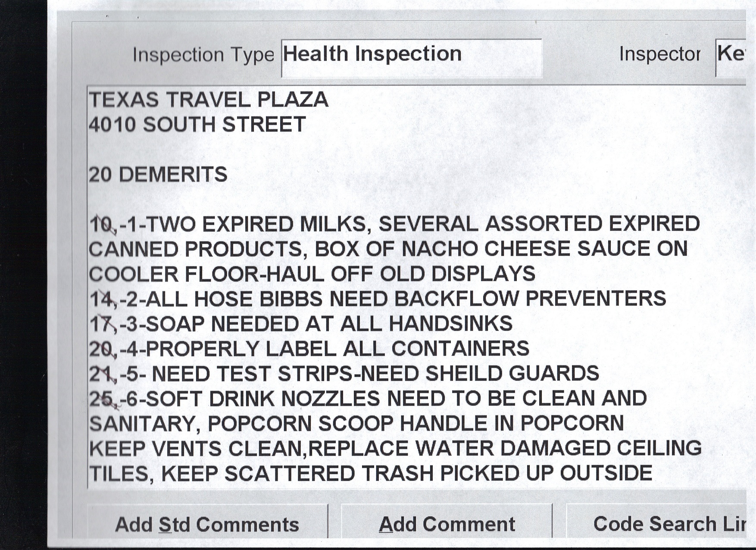Click the HAUL OFF OLD DISPLAYS line
This screenshot has height=550, width=756.
(x=312, y=274)
